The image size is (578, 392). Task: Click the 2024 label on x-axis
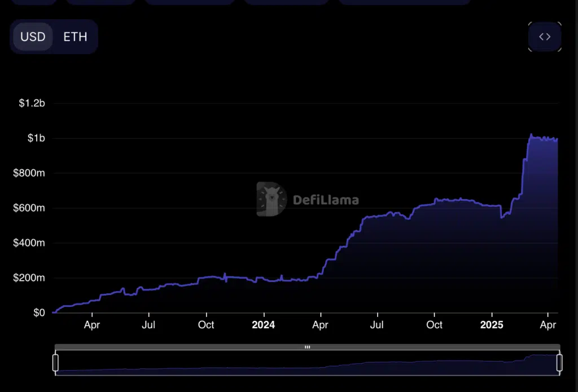point(263,325)
